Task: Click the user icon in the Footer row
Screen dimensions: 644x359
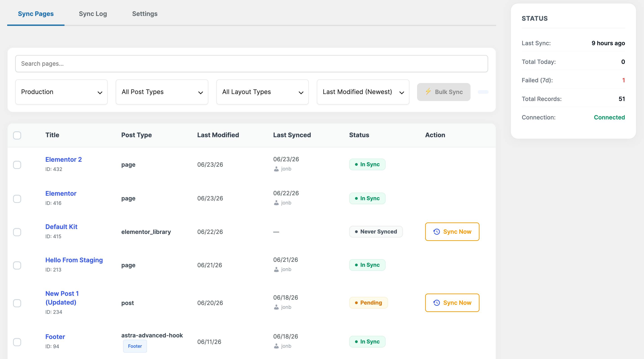Action: click(276, 346)
